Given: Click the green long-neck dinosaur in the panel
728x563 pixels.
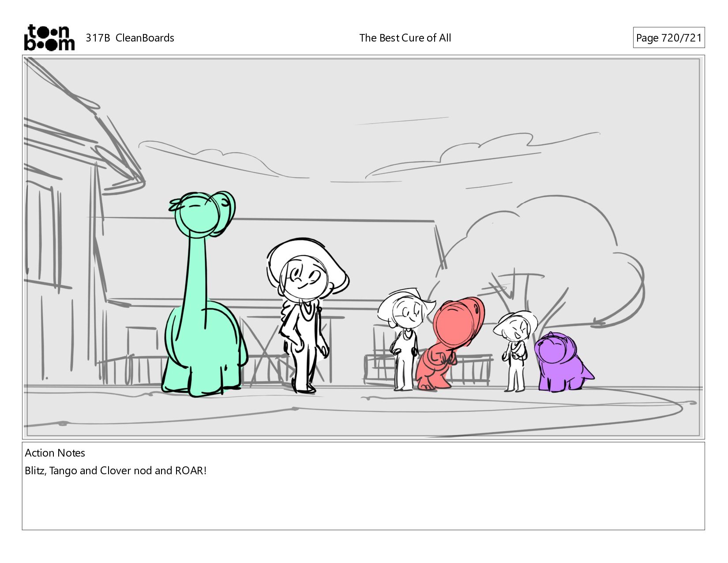Looking at the screenshot, I should [203, 294].
